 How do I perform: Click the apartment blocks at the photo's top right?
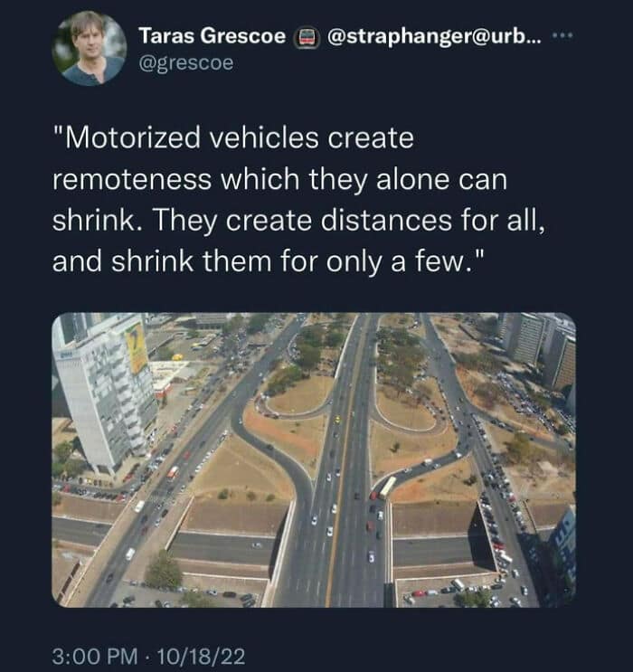(x=541, y=345)
